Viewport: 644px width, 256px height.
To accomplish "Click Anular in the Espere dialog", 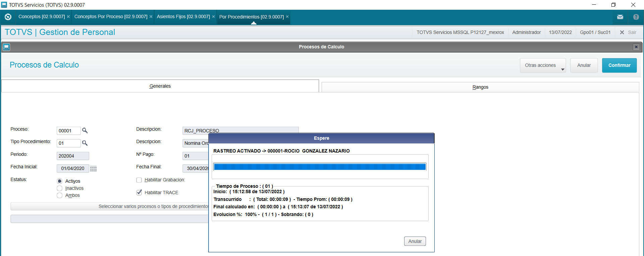I will tap(415, 241).
